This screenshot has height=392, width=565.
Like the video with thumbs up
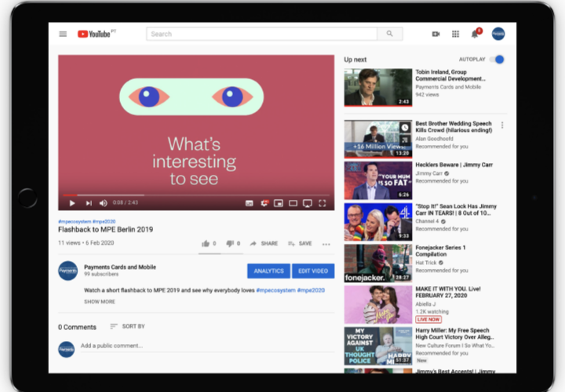206,244
